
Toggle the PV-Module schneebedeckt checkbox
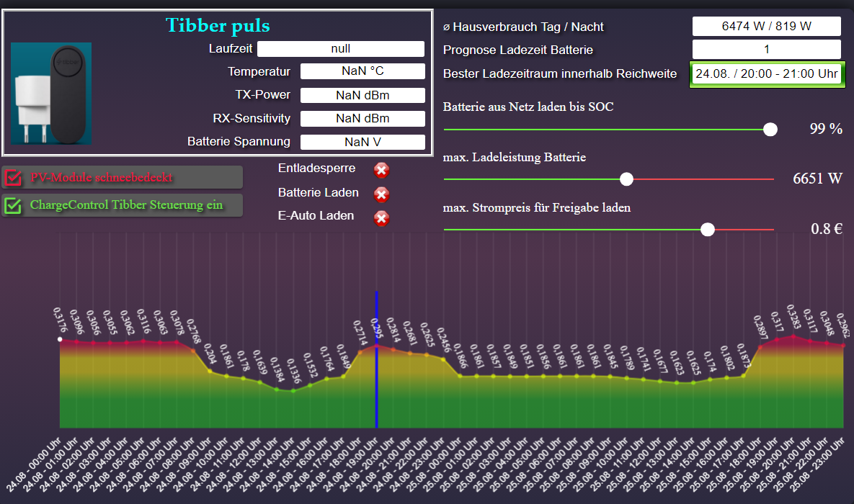pyautogui.click(x=13, y=177)
